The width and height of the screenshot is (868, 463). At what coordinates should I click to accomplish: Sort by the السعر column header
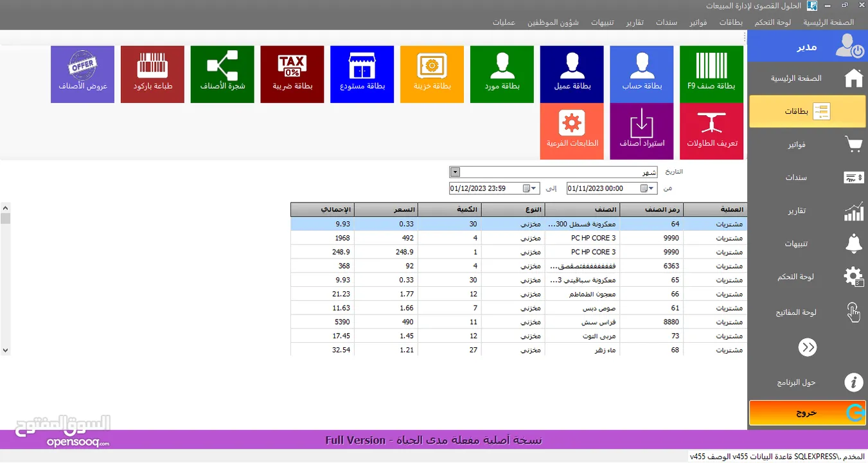pyautogui.click(x=385, y=210)
